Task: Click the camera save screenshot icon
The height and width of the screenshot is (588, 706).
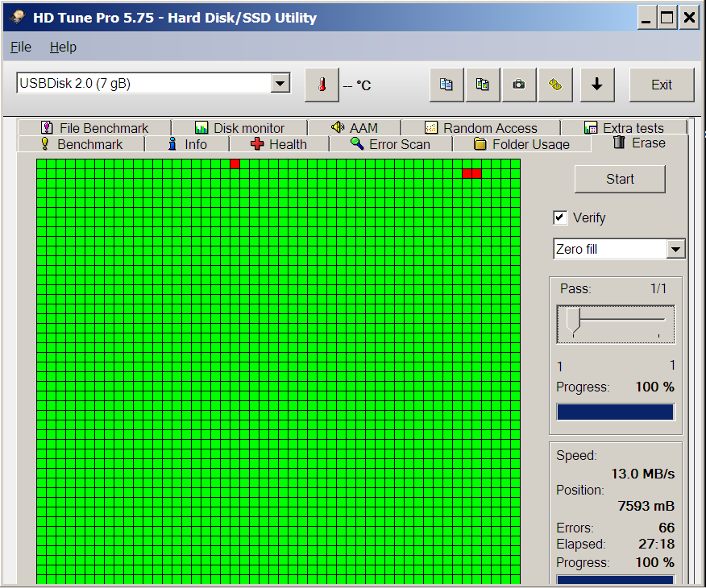Action: coord(519,85)
